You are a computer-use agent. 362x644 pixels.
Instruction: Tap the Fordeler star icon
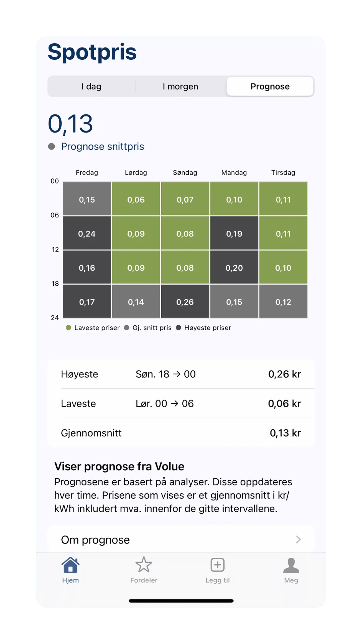click(144, 565)
